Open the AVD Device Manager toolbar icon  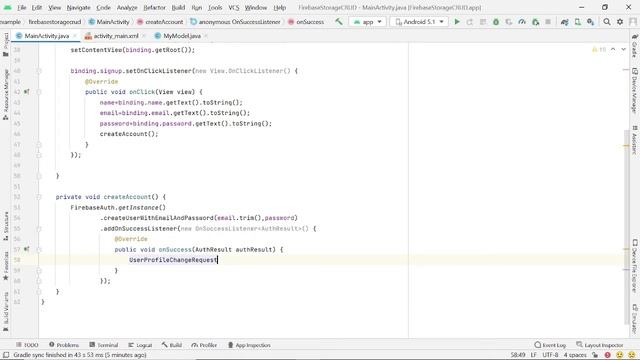pyautogui.click(x=578, y=22)
